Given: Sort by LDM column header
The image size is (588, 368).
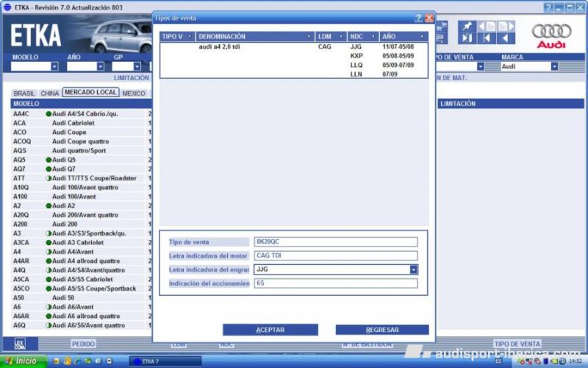Looking at the screenshot, I should (331, 36).
